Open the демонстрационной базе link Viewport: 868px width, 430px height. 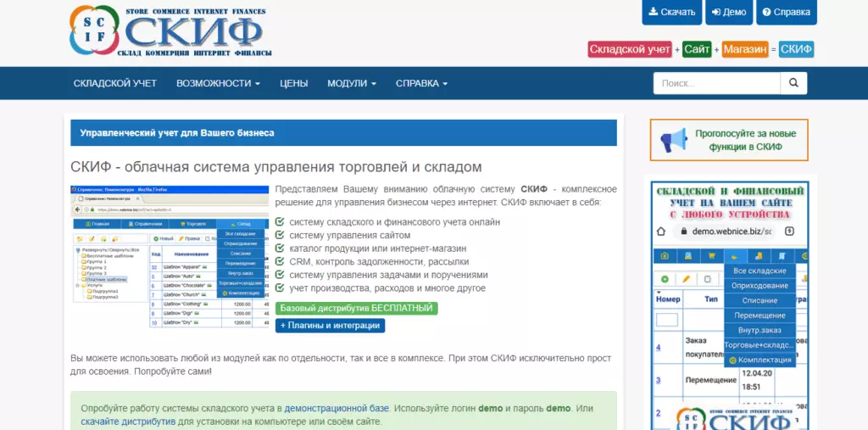(x=337, y=409)
